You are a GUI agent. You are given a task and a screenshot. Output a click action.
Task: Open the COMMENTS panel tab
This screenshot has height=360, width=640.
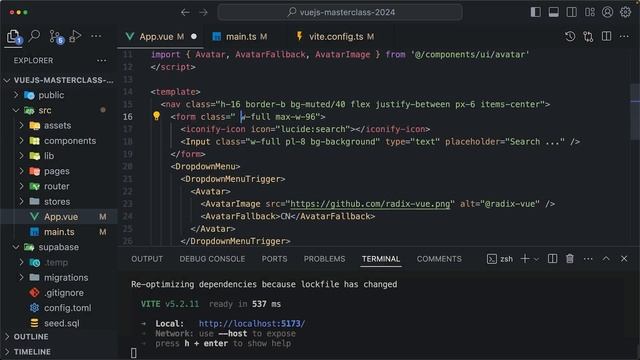(439, 259)
